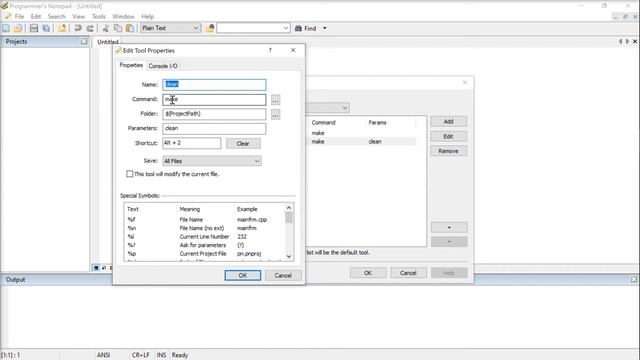Image resolution: width=640 pixels, height=360 pixels.
Task: Click Cancel in the background Options dialog
Action: click(408, 273)
